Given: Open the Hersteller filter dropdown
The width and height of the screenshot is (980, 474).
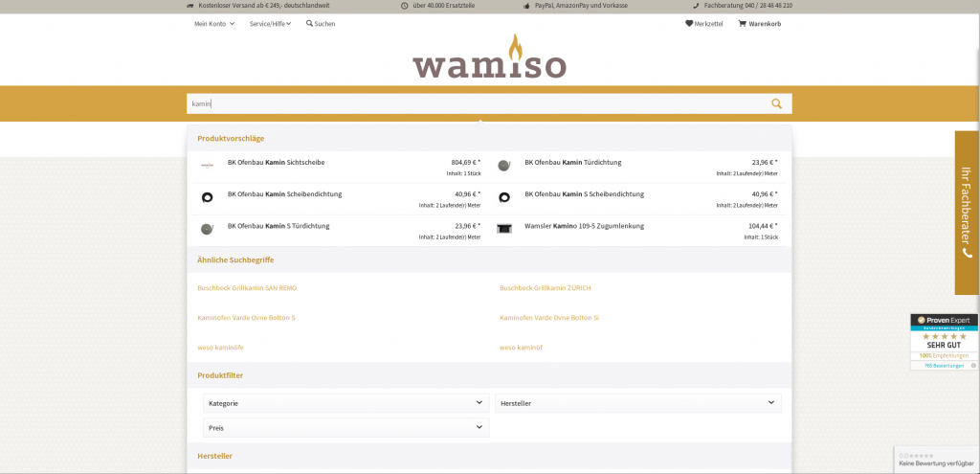Looking at the screenshot, I should (x=638, y=403).
